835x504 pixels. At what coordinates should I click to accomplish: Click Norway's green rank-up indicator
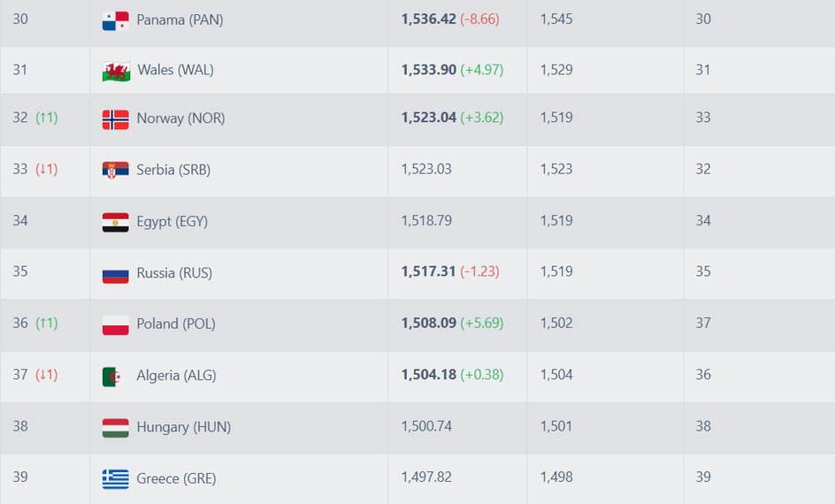[47, 118]
